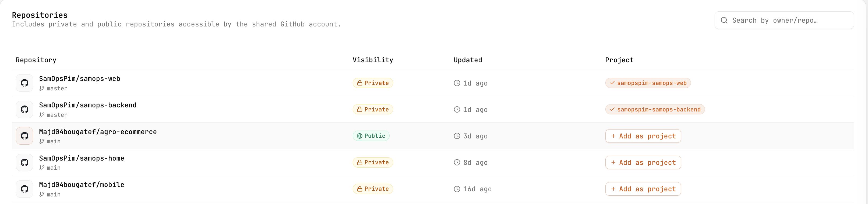The image size is (868, 204).
Task: Open the SamOpsPim/samops-web repository
Action: point(80,78)
